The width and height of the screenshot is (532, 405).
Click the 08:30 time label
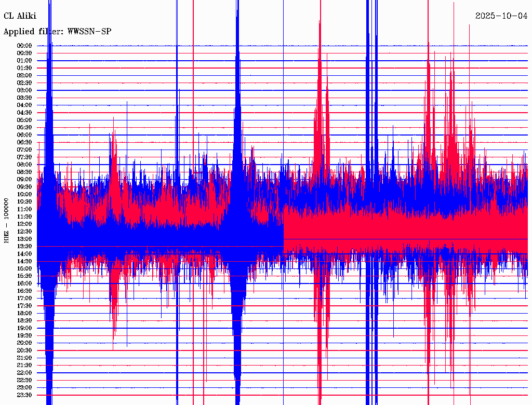tap(24, 172)
